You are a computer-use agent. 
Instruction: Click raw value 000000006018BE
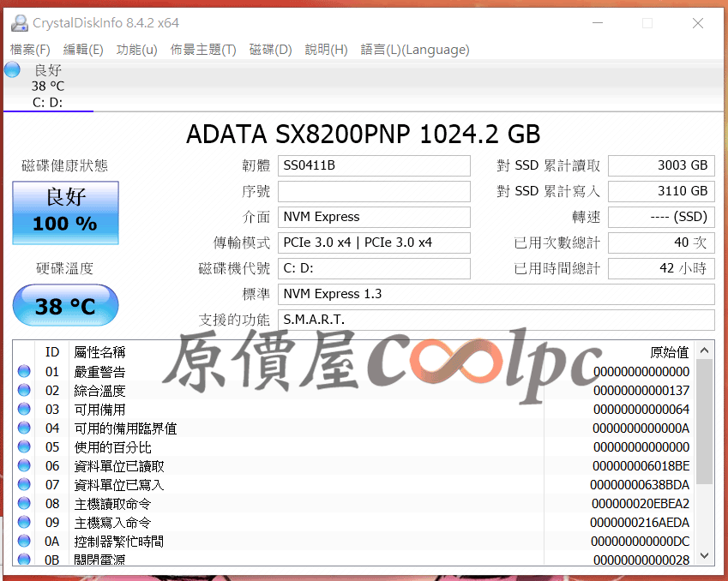click(x=641, y=465)
